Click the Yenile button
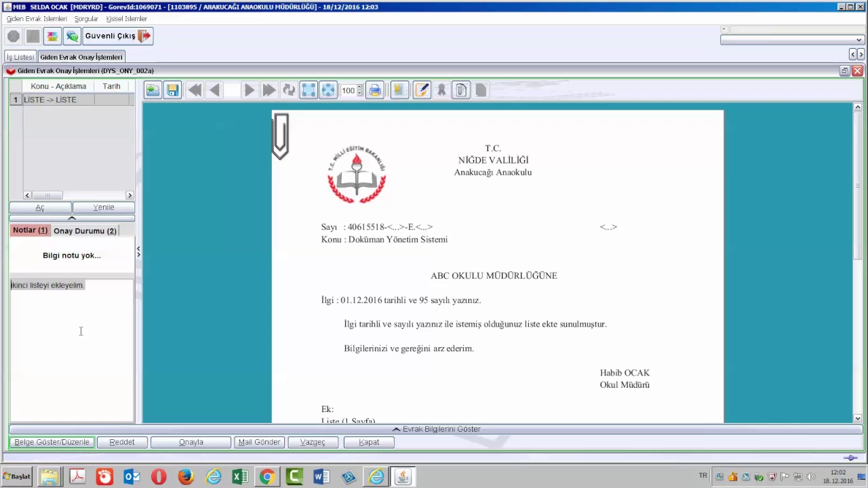 point(104,207)
